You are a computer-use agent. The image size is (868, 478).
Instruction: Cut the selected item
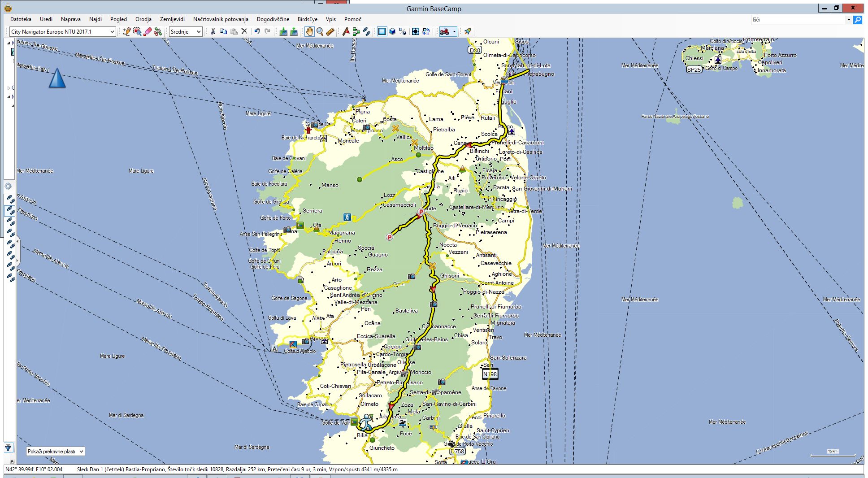pyautogui.click(x=213, y=31)
